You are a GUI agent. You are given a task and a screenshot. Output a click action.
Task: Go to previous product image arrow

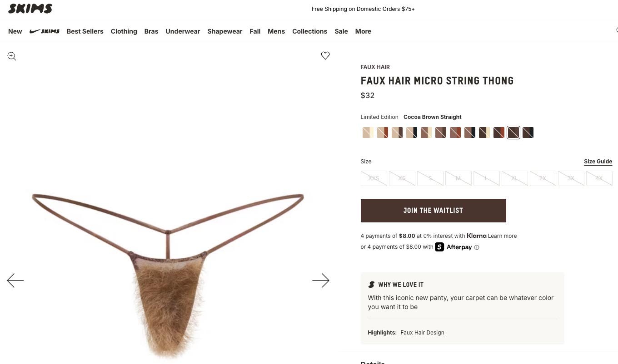[x=15, y=280]
